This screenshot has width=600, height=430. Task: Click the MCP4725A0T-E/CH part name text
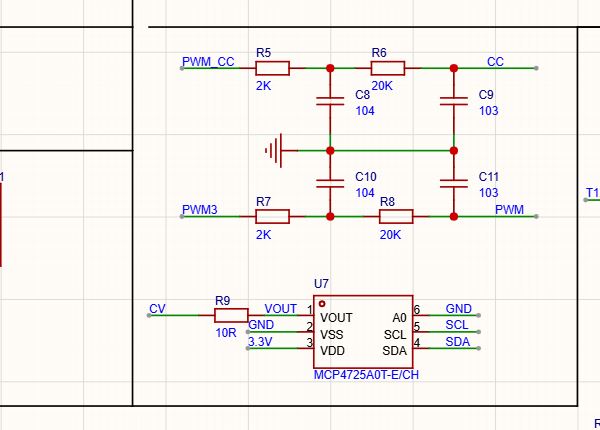(x=366, y=375)
